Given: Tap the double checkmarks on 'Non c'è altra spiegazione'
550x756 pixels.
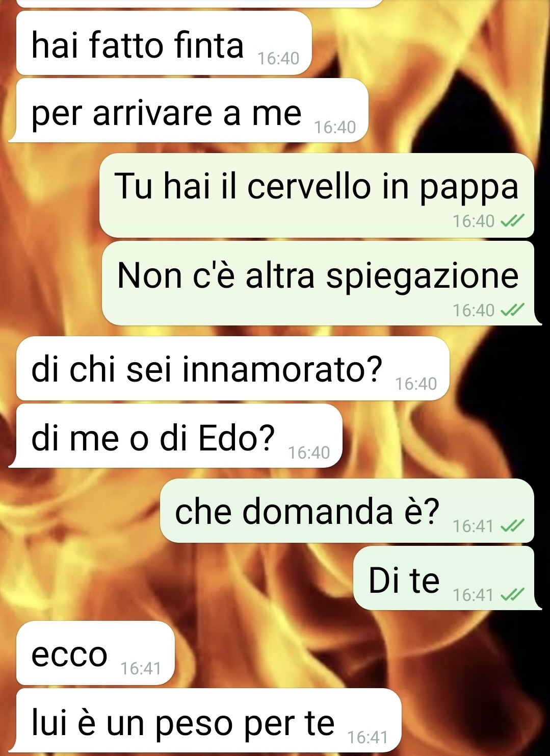Looking at the screenshot, I should (x=512, y=310).
